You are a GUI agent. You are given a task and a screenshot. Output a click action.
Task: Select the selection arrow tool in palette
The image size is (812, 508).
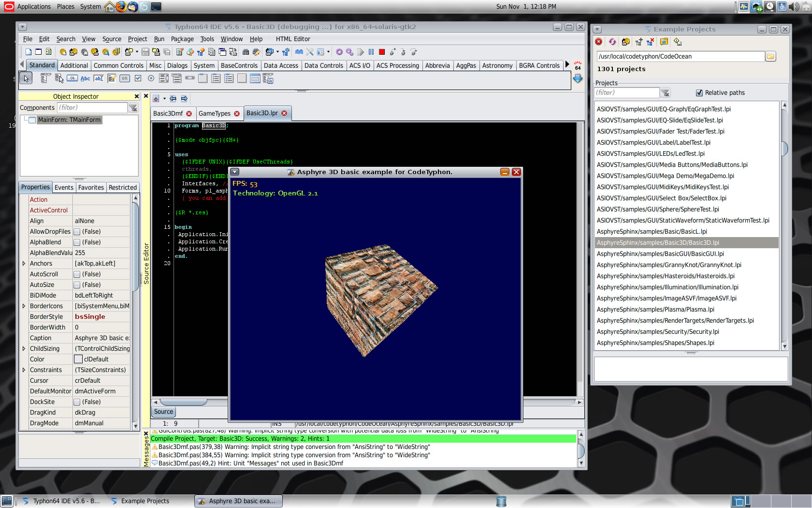(26, 78)
